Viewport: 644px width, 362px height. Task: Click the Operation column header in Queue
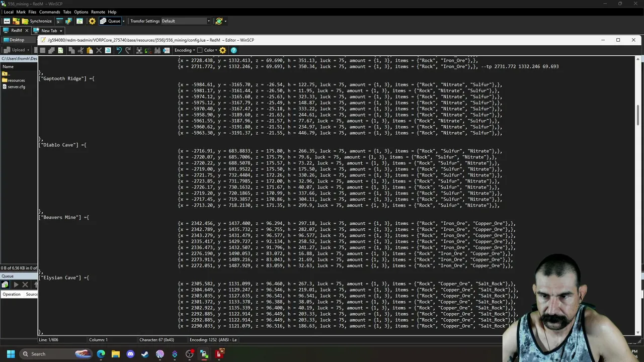click(x=12, y=295)
